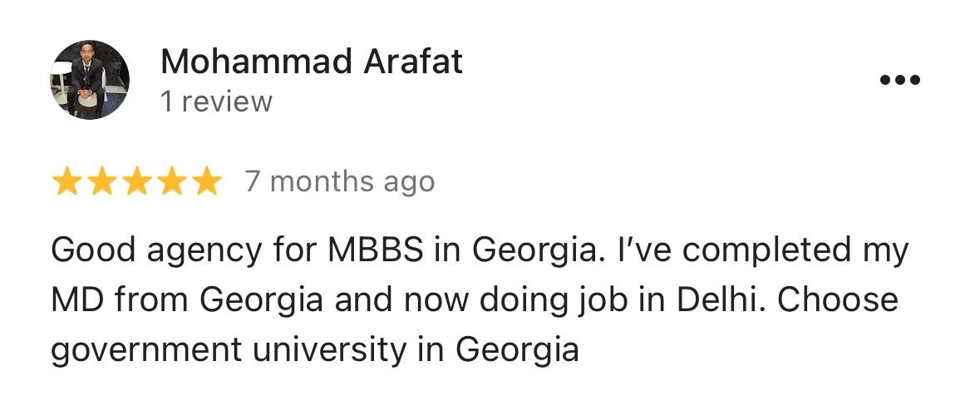Click Mohammad Arafat's profile picture
The image size is (980, 396).
(x=90, y=80)
